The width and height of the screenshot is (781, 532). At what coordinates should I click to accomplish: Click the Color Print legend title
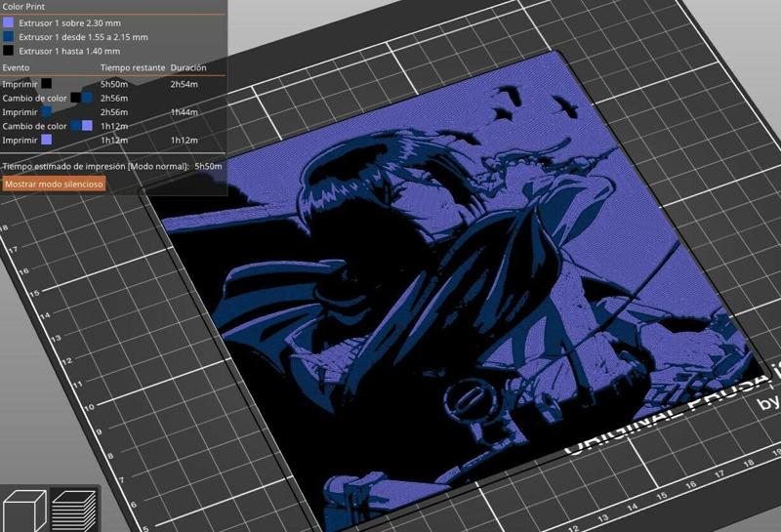point(23,7)
